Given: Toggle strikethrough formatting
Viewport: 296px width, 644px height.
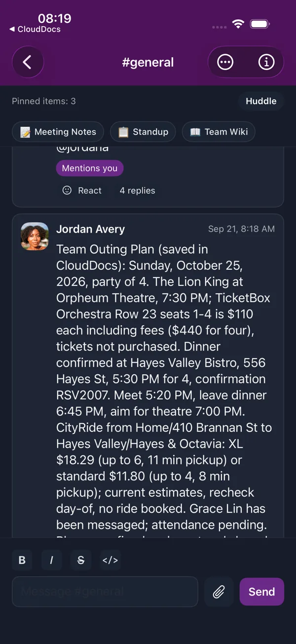Looking at the screenshot, I should (x=81, y=560).
